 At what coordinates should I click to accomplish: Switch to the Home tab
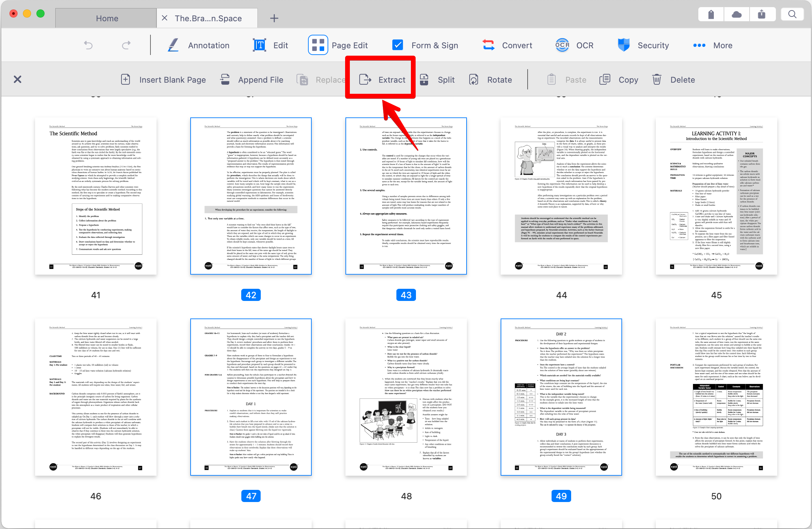[107, 19]
